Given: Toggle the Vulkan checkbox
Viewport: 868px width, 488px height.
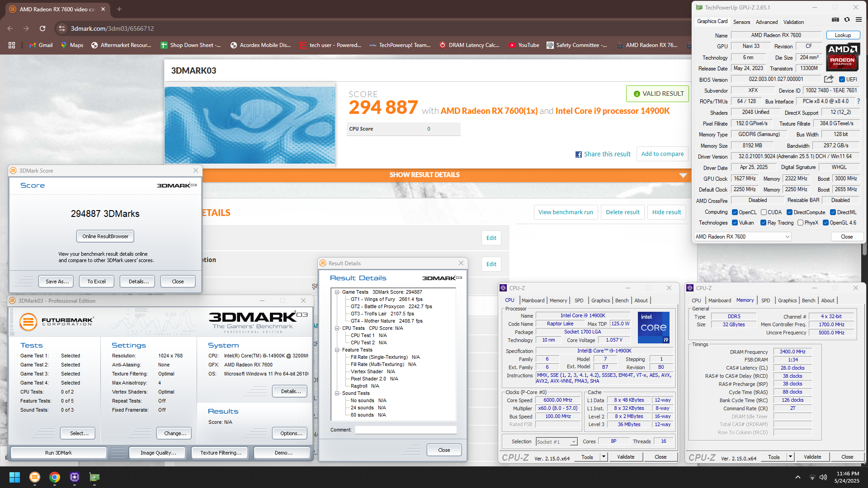Looking at the screenshot, I should [735, 223].
